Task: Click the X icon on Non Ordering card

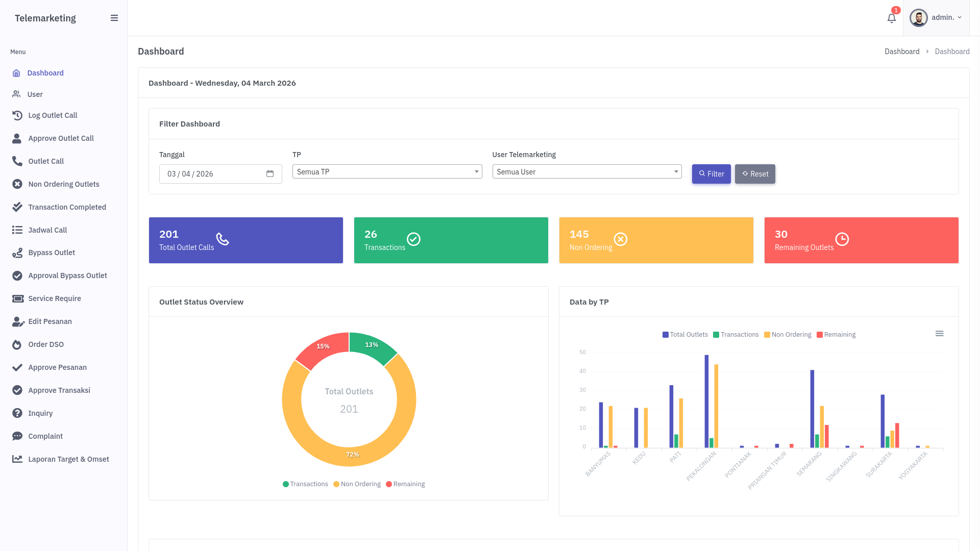Action: [x=620, y=239]
